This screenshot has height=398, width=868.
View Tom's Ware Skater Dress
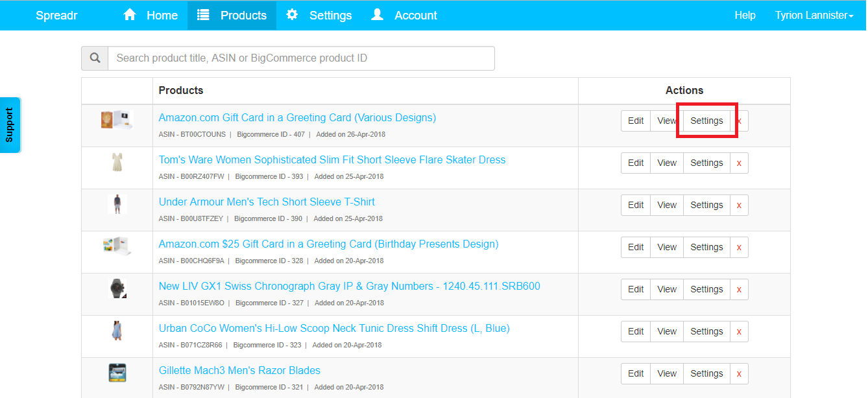pyautogui.click(x=667, y=163)
